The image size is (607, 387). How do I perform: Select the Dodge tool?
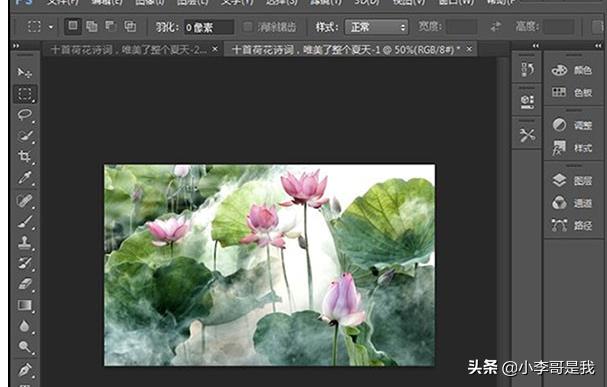25,347
